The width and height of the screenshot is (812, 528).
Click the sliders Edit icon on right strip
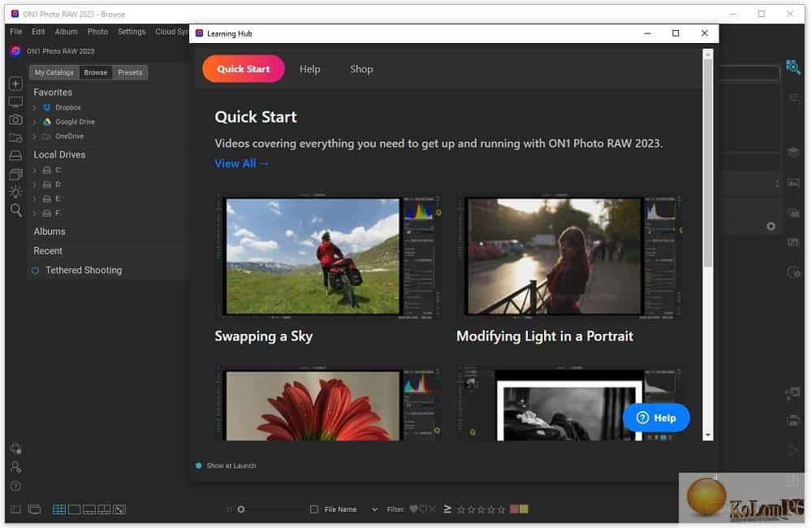793,98
